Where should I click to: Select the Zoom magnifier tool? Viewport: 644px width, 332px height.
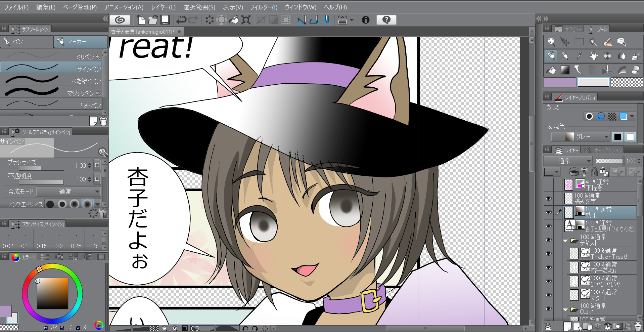click(x=551, y=42)
